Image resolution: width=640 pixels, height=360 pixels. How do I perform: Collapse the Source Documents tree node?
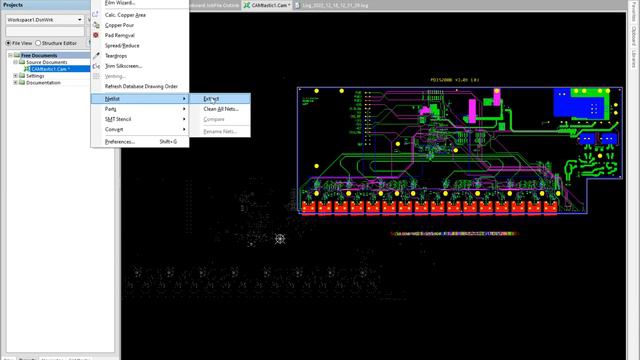[x=16, y=62]
